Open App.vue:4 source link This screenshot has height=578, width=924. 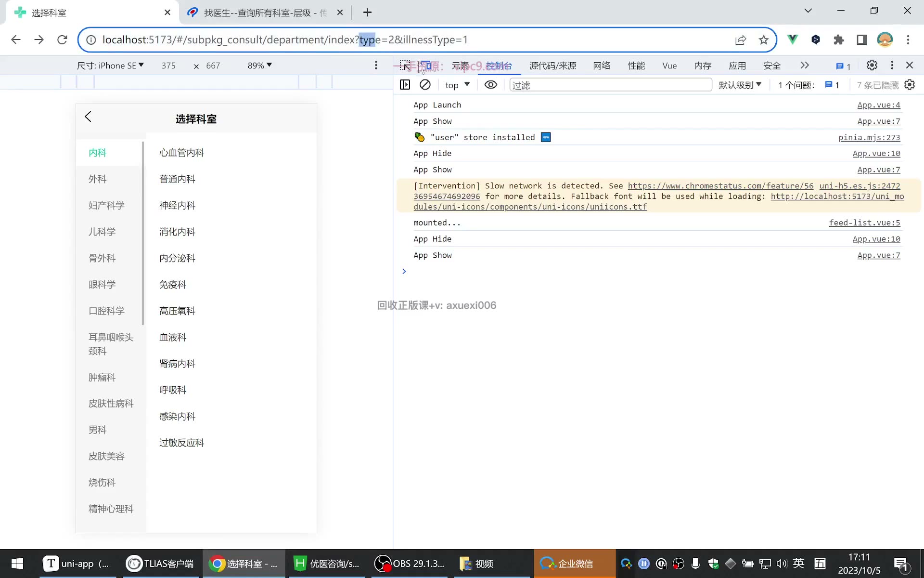pos(879,105)
